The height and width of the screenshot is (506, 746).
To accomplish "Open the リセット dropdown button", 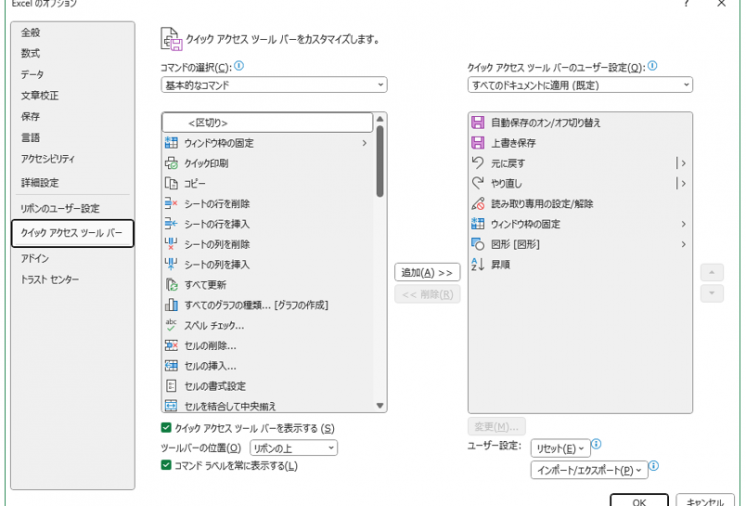I will [560, 448].
